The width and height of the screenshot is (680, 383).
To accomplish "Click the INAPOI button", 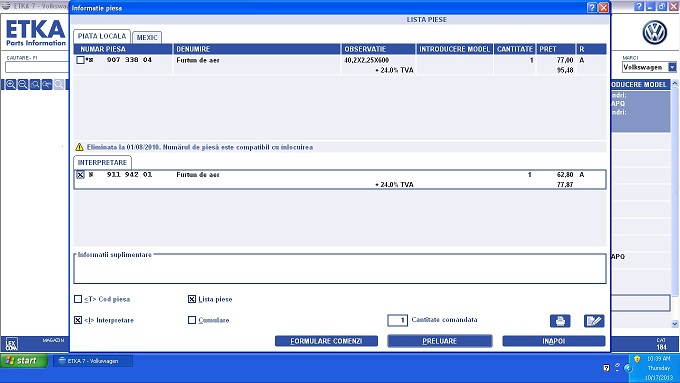I will coord(554,341).
